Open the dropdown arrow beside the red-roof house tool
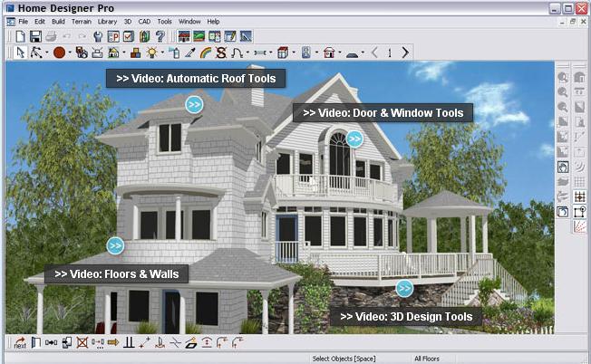The height and width of the screenshot is (364, 591). click(x=340, y=53)
